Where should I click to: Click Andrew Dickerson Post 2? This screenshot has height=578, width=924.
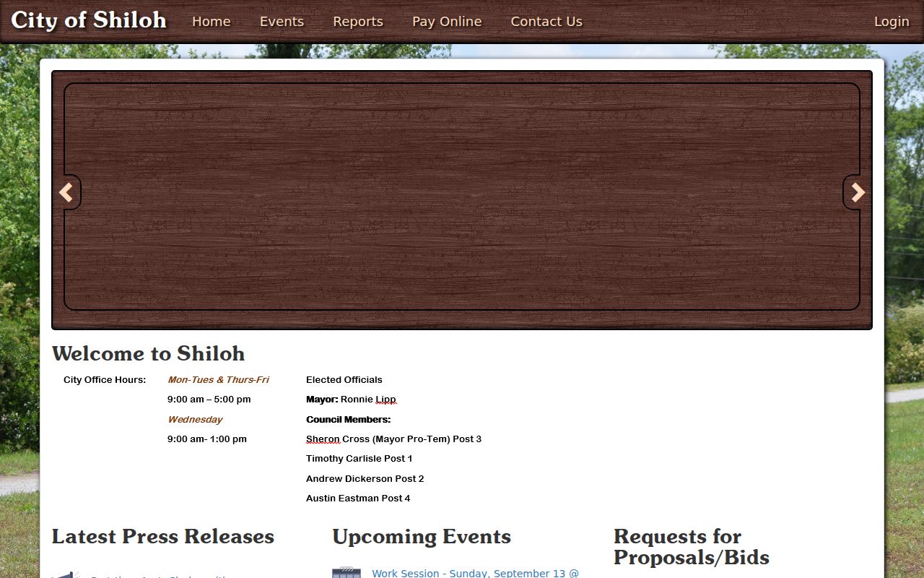click(365, 478)
